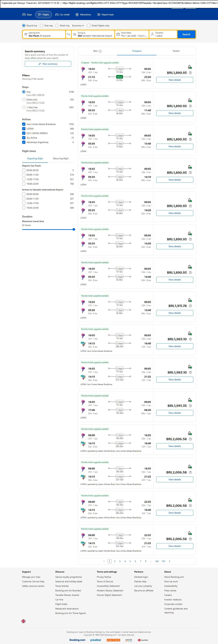Select the Direct only stops filter
Viewport: 218px width, 644px height.
[24, 100]
